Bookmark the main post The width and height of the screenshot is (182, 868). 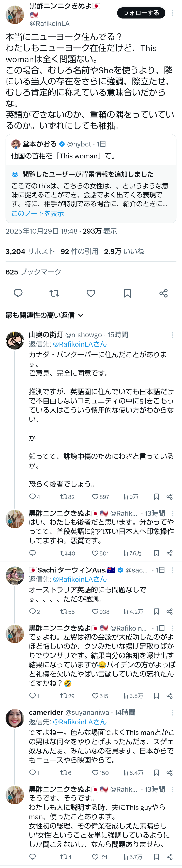tap(127, 293)
